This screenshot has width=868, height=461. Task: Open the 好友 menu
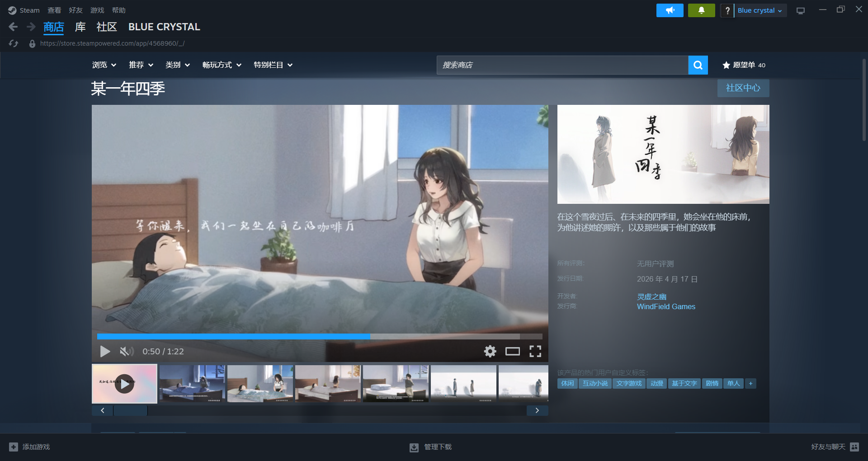coord(75,10)
